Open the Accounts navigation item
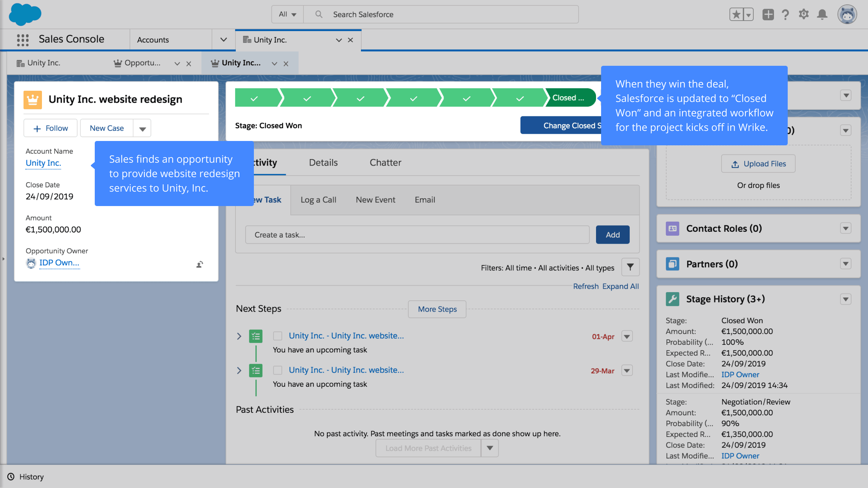Viewport: 868px width, 488px height. coord(153,40)
